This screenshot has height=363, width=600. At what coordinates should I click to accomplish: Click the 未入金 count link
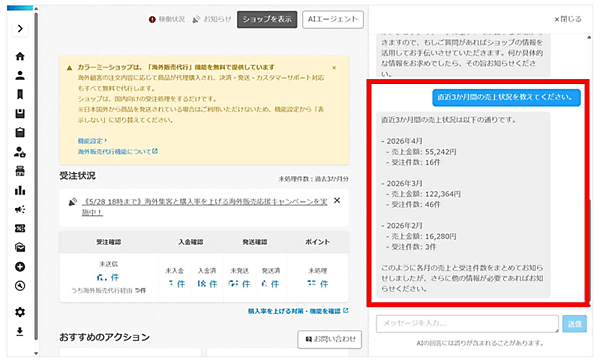(x=177, y=284)
